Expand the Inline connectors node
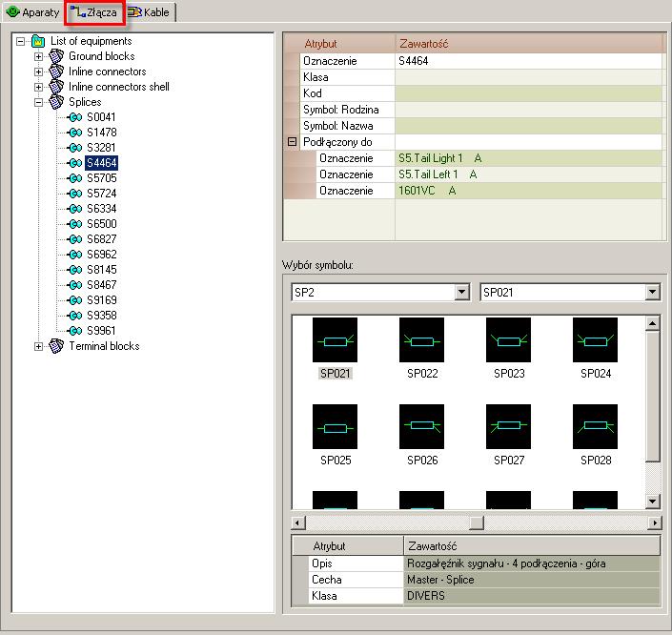 (38, 72)
